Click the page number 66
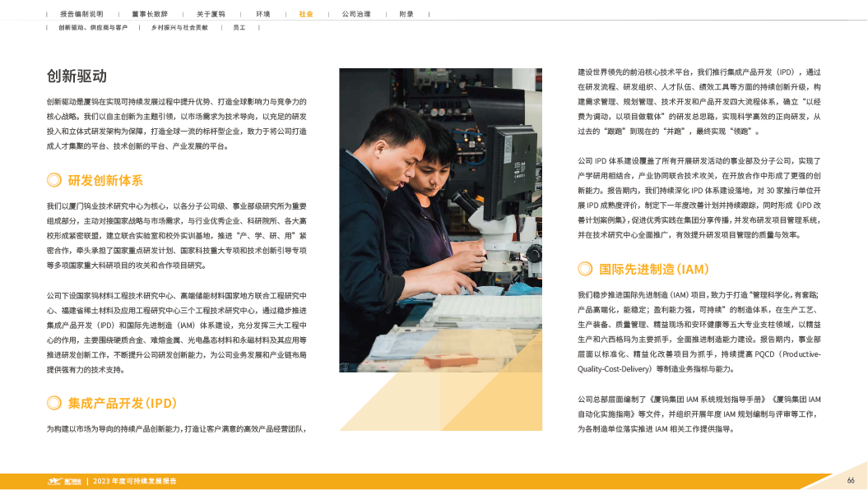The height and width of the screenshot is (490, 868). pos(851,481)
